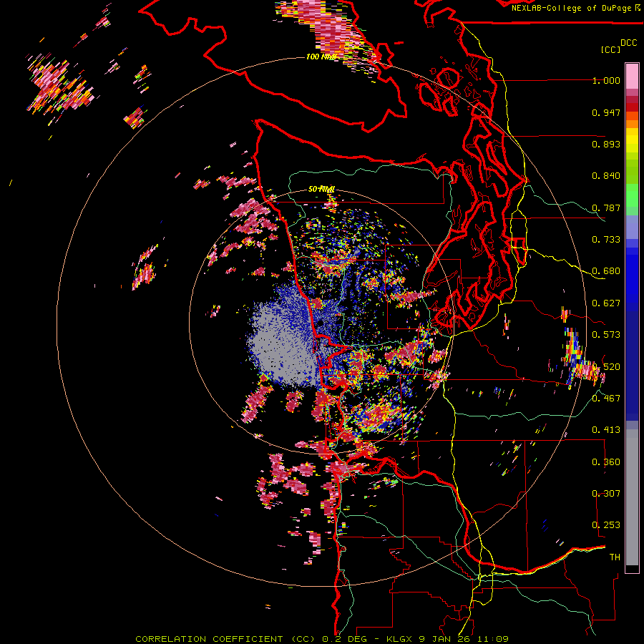Click the DCC product label

[629, 43]
